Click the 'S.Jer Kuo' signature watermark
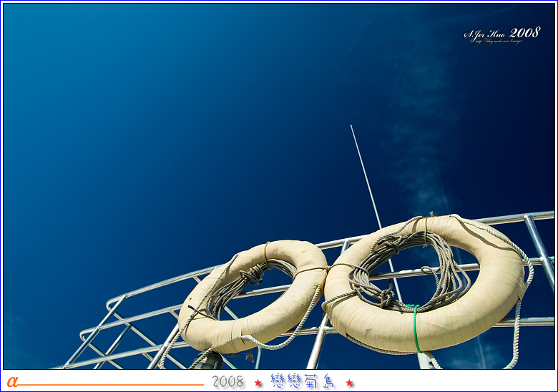 coord(485,34)
